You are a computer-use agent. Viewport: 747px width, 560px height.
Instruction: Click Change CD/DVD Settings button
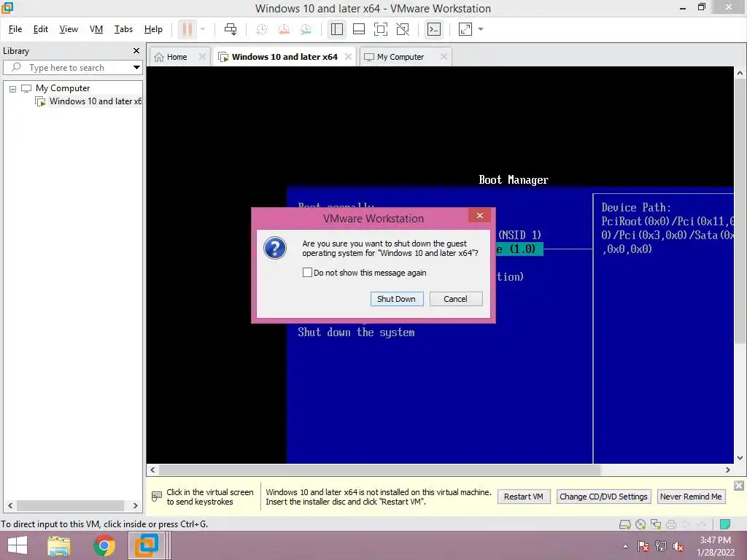tap(603, 497)
